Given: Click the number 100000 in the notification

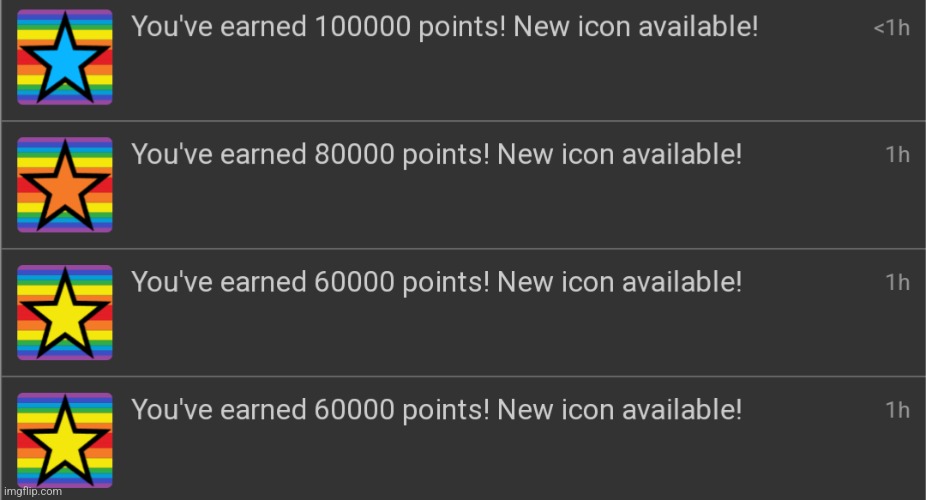Looking at the screenshot, I should (x=363, y=27).
